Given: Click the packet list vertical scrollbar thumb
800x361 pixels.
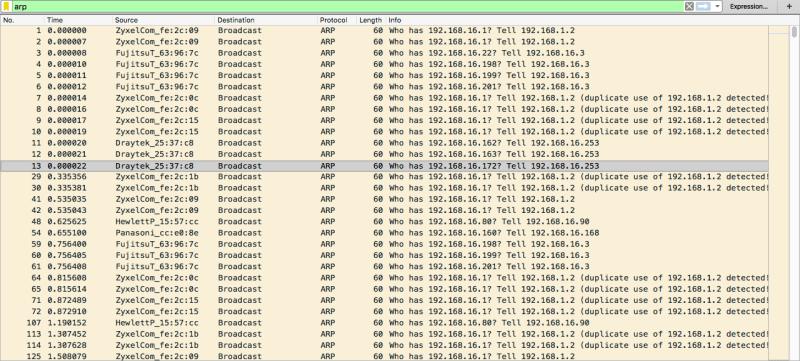Looking at the screenshot, I should (794, 32).
